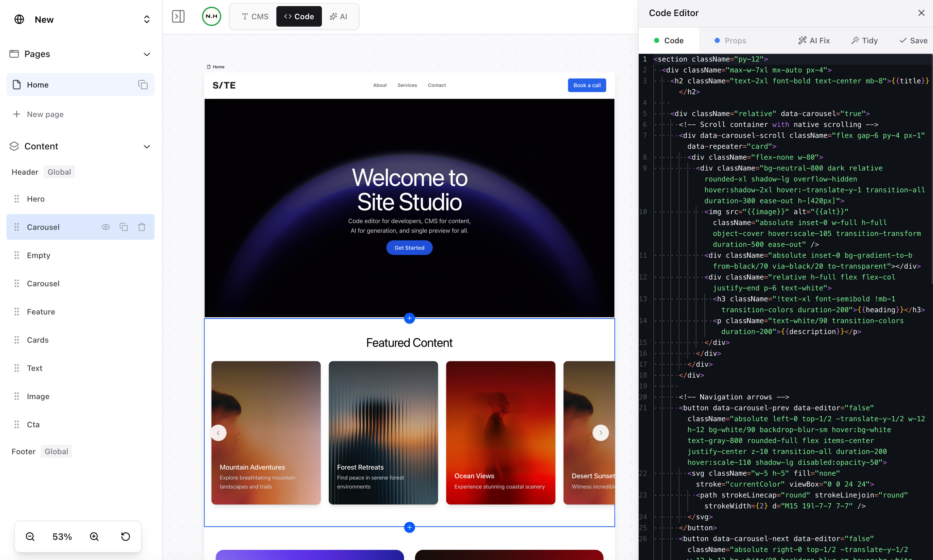Viewport: 933px width, 560px height.
Task: Toggle the sidebar panel icon
Action: pos(178,16)
